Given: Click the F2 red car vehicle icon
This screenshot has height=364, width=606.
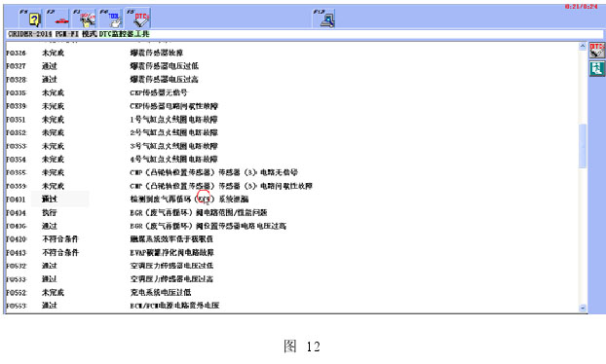Looking at the screenshot, I should 57,18.
